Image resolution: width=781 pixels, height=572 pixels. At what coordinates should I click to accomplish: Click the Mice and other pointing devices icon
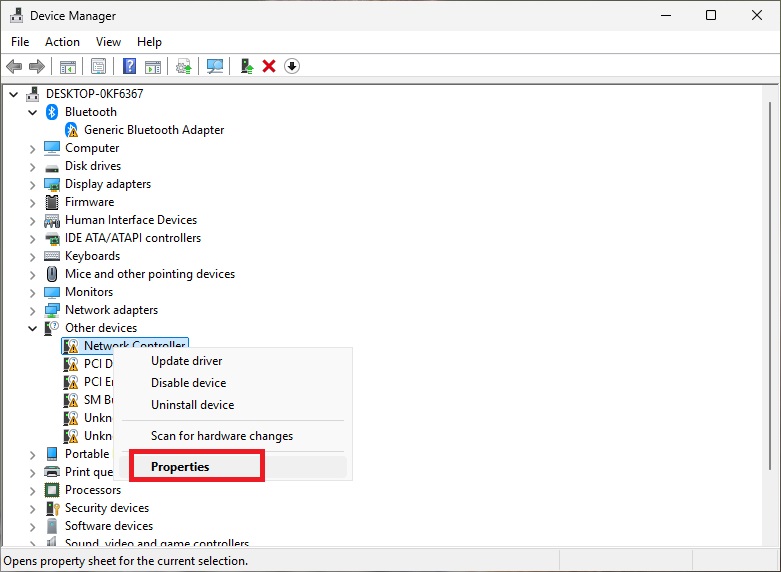(x=52, y=274)
